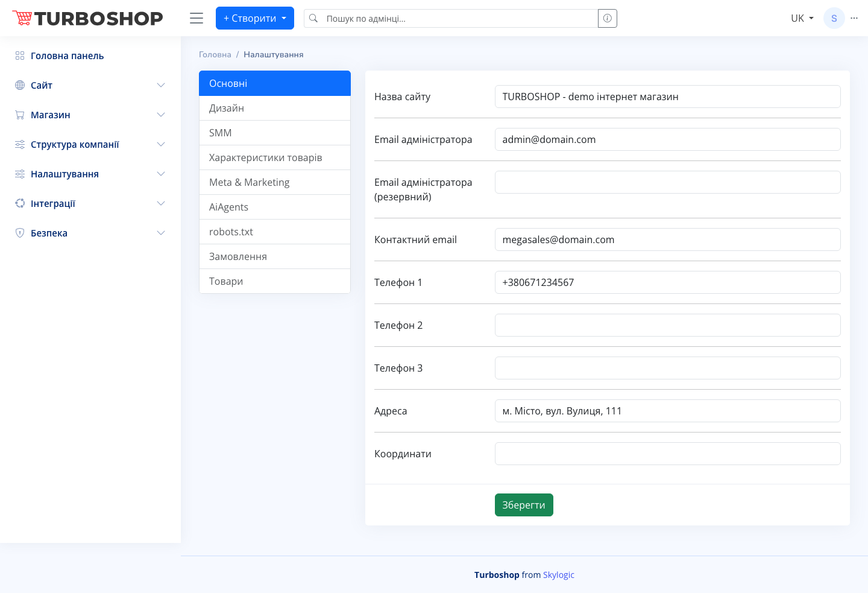This screenshot has width=868, height=593.
Task: Expand the Сайт menu chevron
Action: (161, 85)
